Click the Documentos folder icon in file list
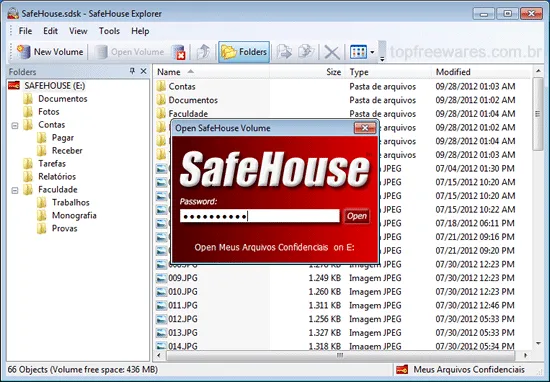This screenshot has height=382, width=550. 161,100
